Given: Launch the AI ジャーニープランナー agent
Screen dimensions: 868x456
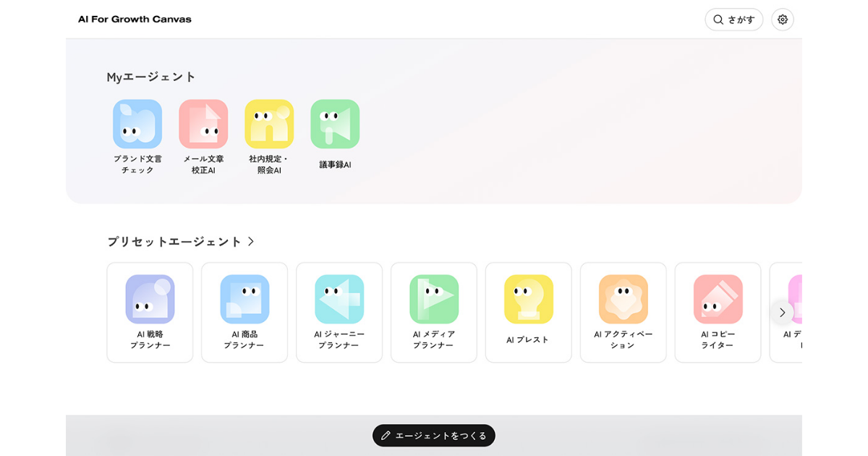Looking at the screenshot, I should pyautogui.click(x=339, y=312).
